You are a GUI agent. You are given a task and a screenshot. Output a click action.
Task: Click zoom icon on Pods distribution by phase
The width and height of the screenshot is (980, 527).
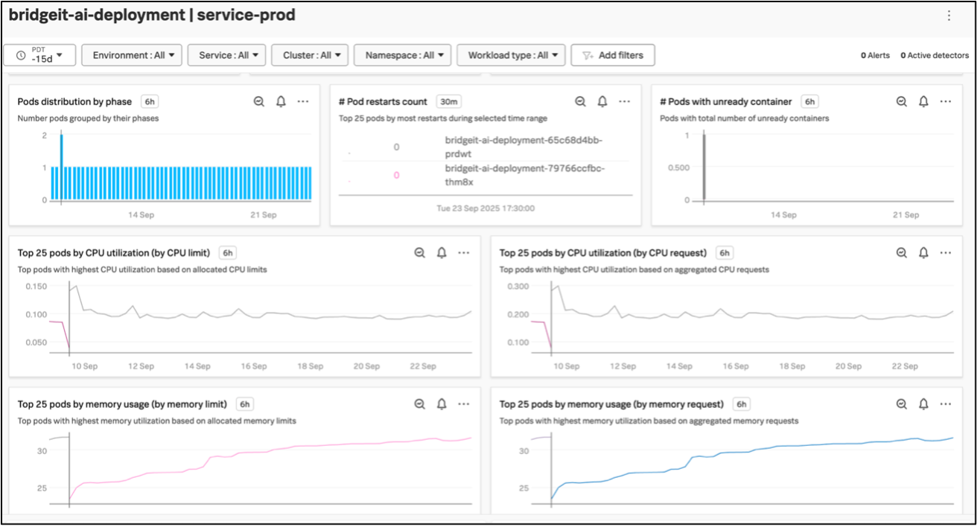259,102
